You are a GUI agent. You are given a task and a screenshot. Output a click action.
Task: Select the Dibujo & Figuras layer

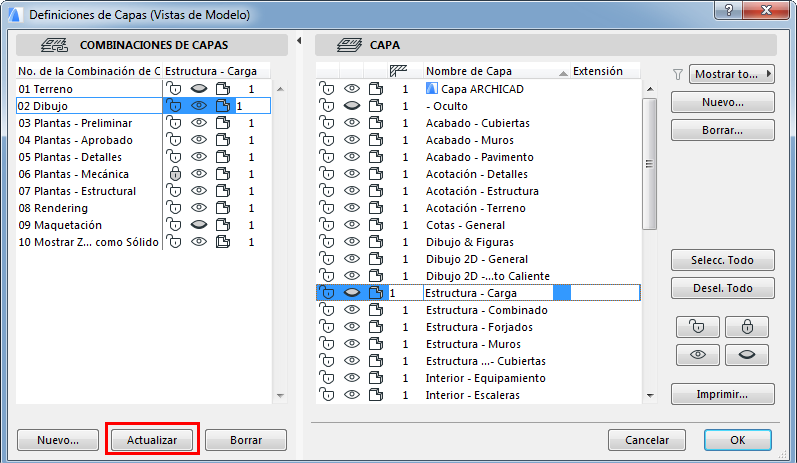tap(470, 242)
